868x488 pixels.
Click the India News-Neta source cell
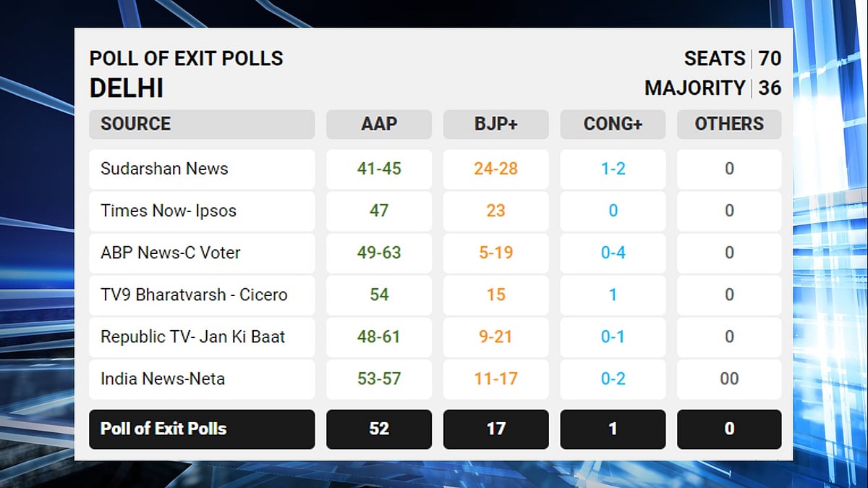pyautogui.click(x=202, y=379)
